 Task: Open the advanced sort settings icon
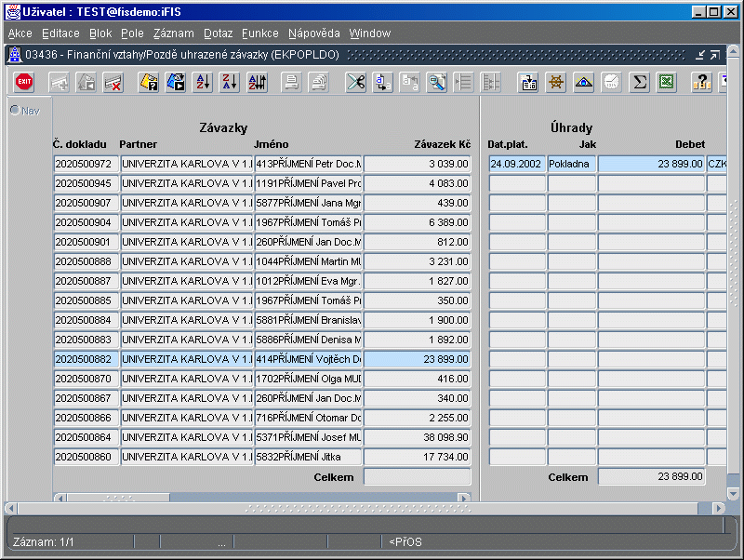point(258,83)
